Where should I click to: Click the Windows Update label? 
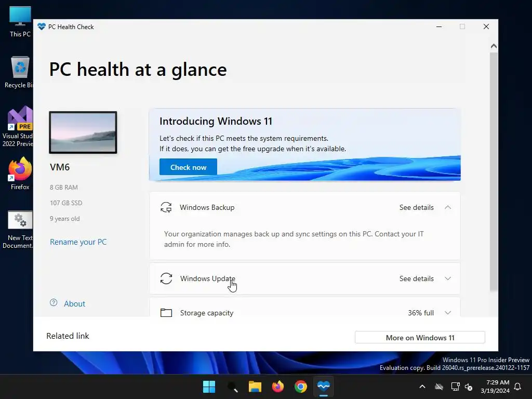[208, 278]
